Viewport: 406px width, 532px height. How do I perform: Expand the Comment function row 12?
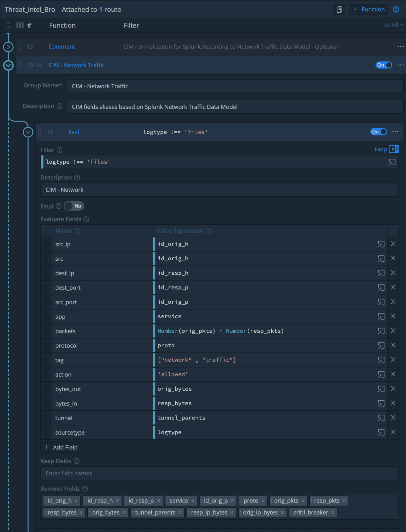[x=8, y=47]
